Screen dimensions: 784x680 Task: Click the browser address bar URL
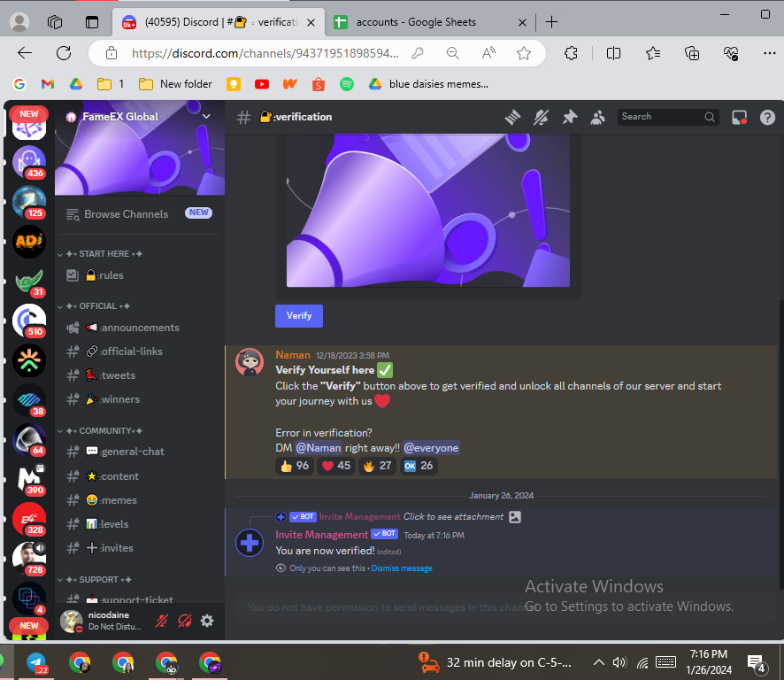coord(265,53)
